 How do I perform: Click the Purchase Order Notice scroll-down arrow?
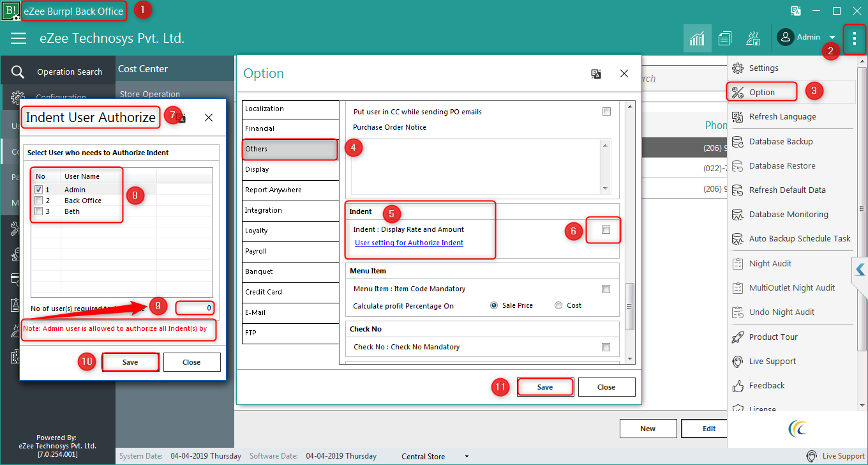pyautogui.click(x=606, y=188)
